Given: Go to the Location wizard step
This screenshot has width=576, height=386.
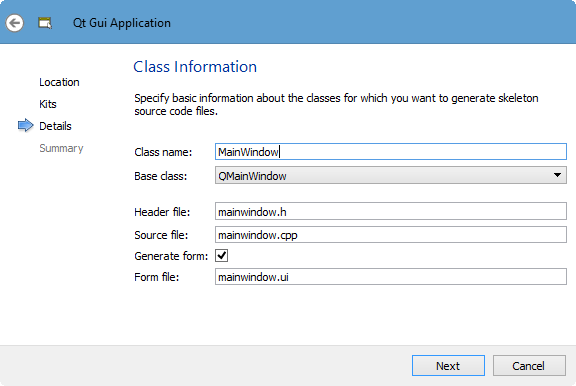Looking at the screenshot, I should coord(59,82).
